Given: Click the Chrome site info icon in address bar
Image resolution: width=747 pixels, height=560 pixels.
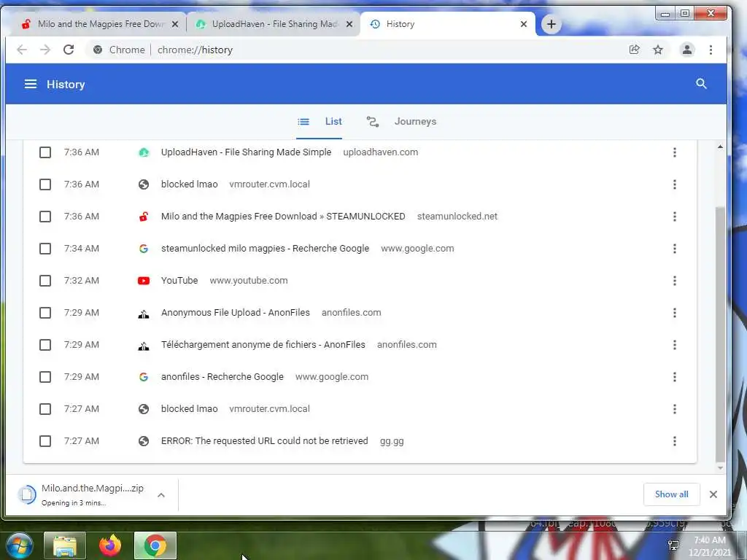Looking at the screenshot, I should pyautogui.click(x=98, y=50).
